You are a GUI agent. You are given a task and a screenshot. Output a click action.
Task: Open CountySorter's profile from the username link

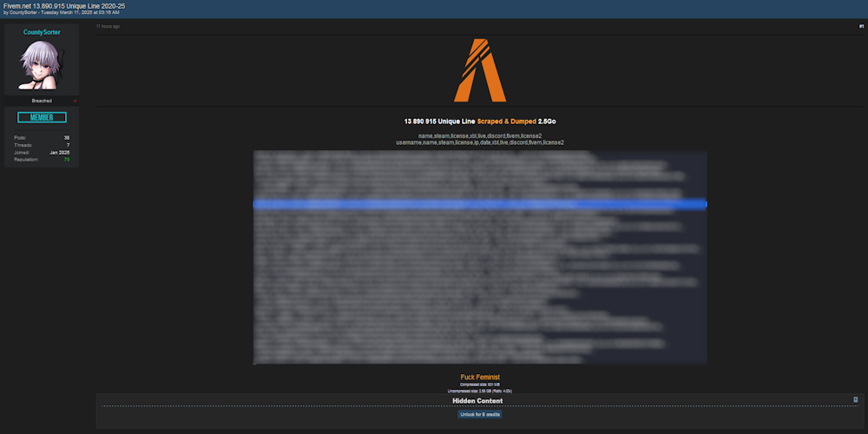pyautogui.click(x=42, y=32)
